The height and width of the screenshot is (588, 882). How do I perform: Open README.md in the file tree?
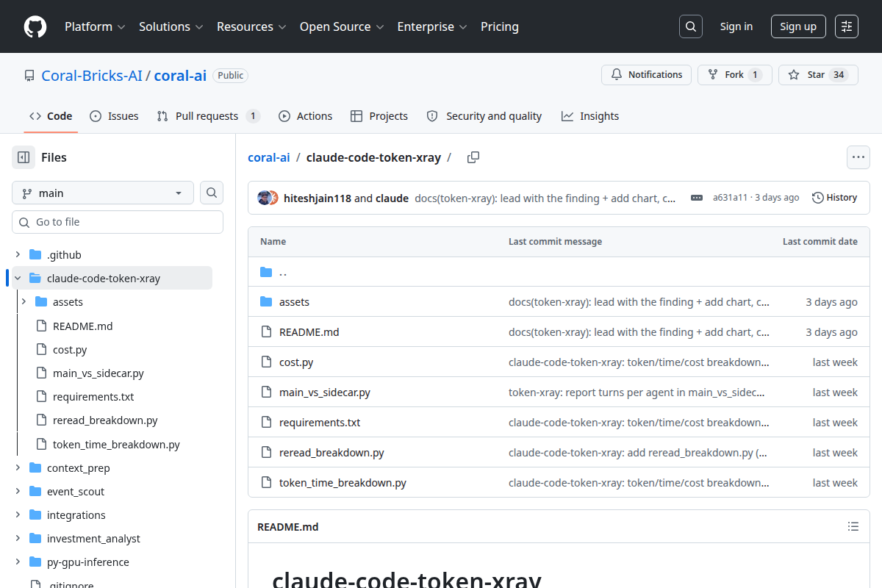coord(82,326)
